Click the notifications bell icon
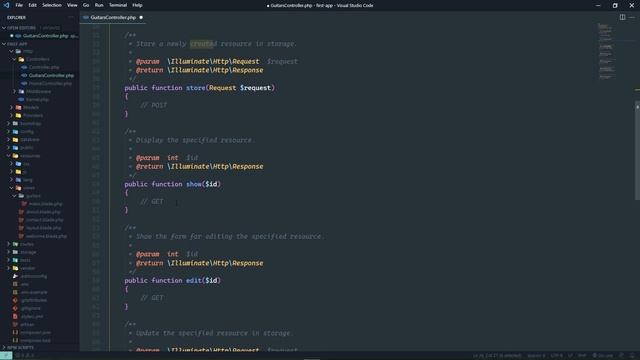The width and height of the screenshot is (640, 360). (x=632, y=356)
